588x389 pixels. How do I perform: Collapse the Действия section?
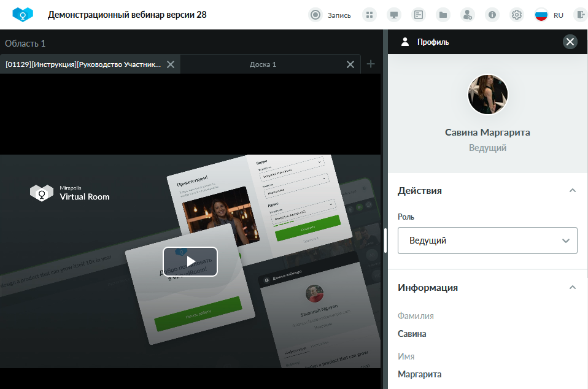coord(572,191)
